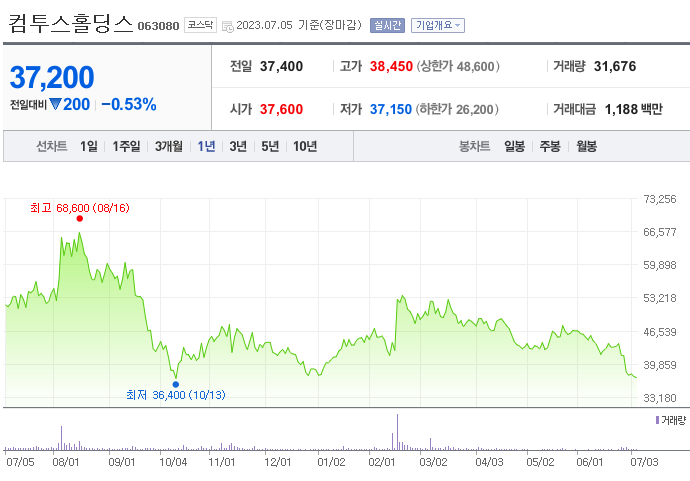Switch to the 일봉 candle chart

point(514,146)
